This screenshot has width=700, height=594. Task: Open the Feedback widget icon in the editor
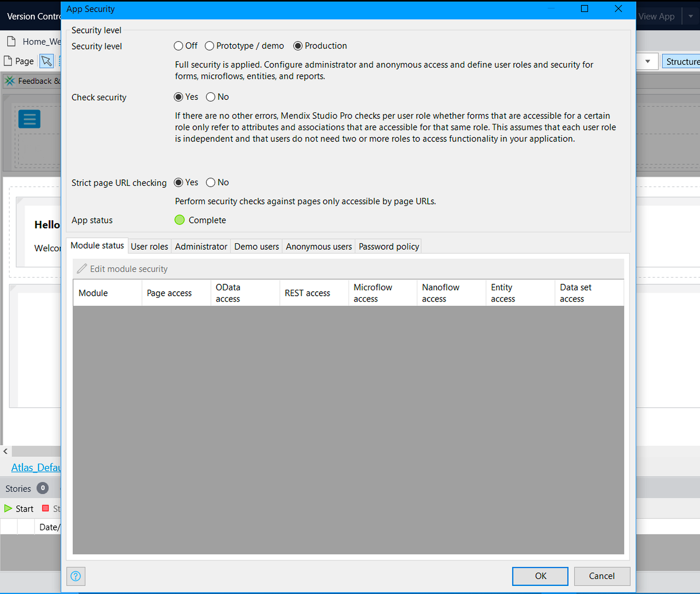(9, 80)
